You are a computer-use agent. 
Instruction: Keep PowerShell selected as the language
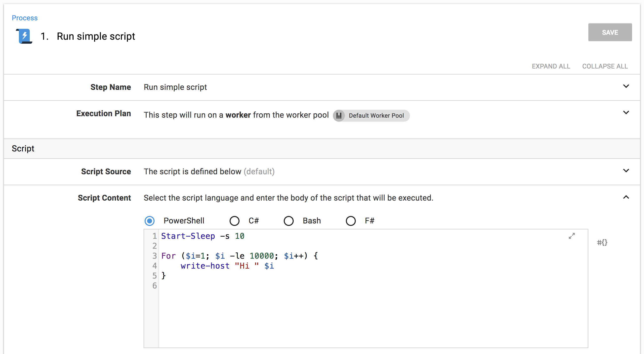pyautogui.click(x=150, y=221)
